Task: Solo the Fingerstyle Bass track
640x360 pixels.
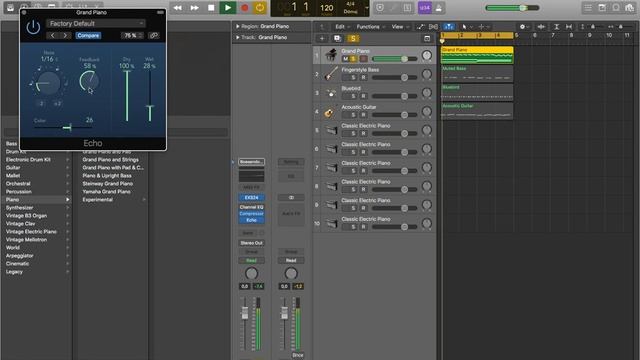Action: coord(353,78)
